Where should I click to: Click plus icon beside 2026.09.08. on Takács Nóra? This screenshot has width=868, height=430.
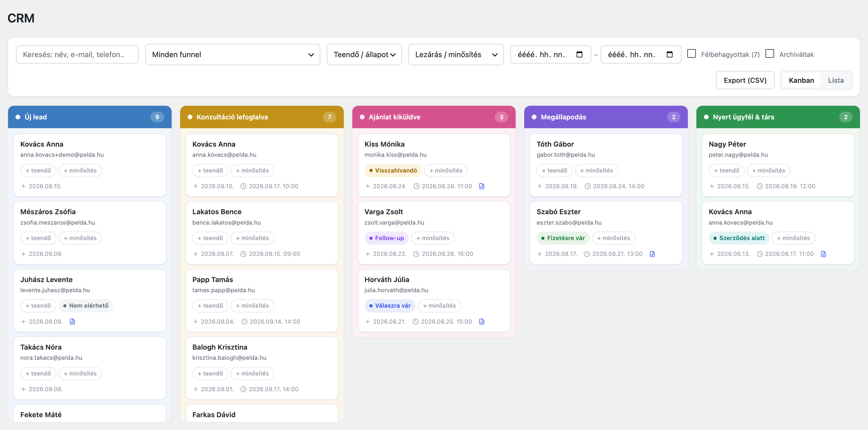[23, 389]
